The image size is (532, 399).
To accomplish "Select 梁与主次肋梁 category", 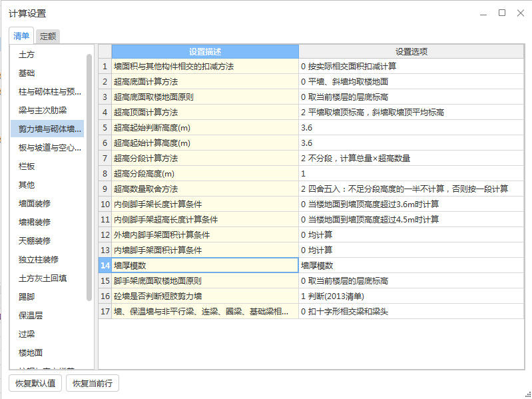I will pyautogui.click(x=47, y=111).
